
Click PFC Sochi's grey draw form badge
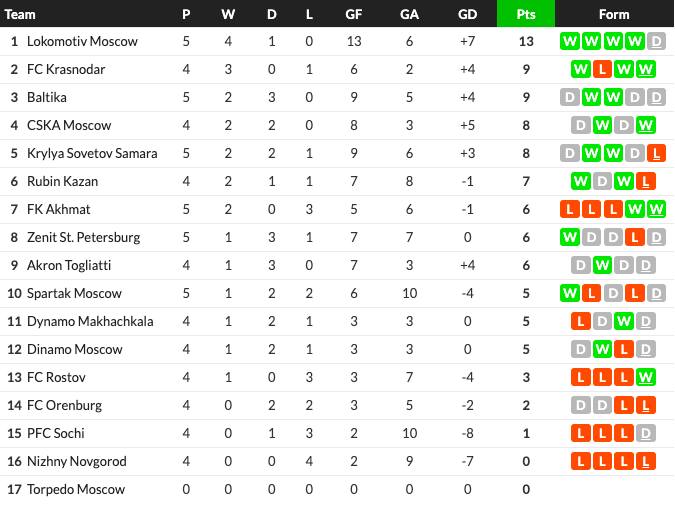[x=645, y=433]
